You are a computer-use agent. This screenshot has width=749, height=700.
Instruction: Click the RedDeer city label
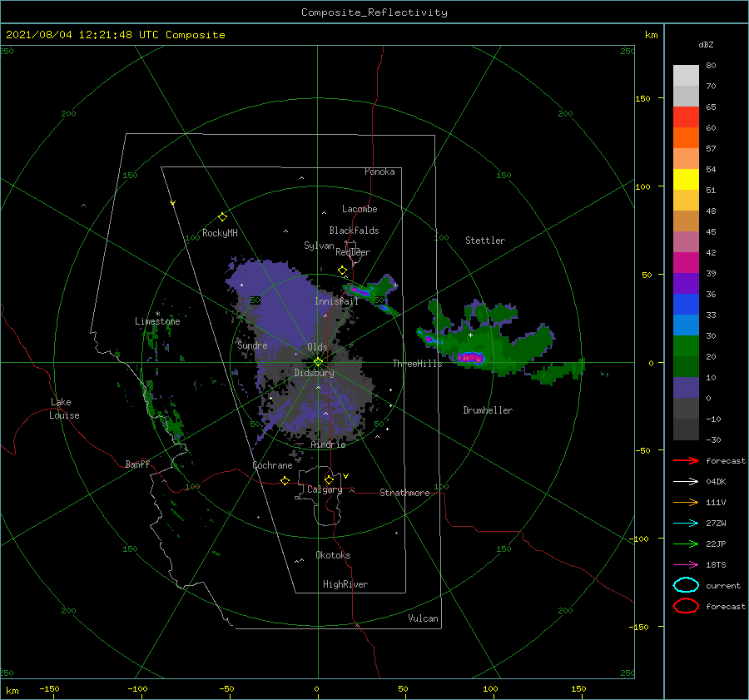353,252
